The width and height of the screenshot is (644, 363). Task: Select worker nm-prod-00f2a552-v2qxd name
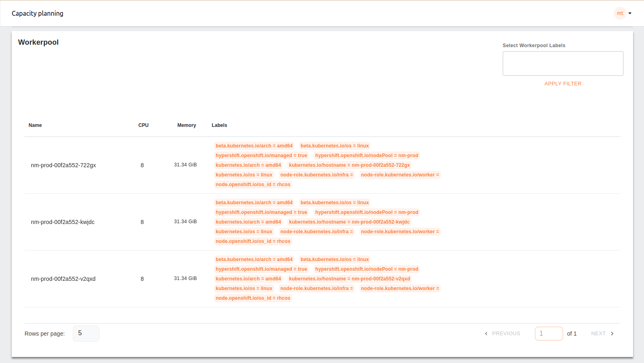point(63,279)
